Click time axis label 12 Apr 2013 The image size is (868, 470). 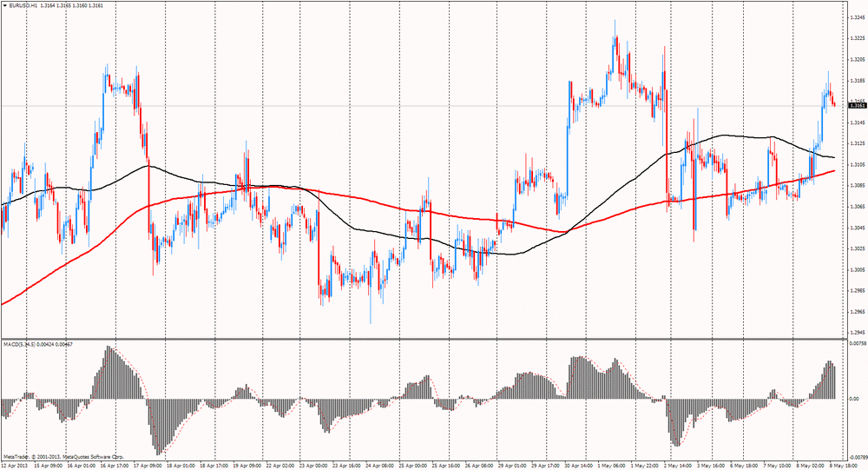point(14,467)
